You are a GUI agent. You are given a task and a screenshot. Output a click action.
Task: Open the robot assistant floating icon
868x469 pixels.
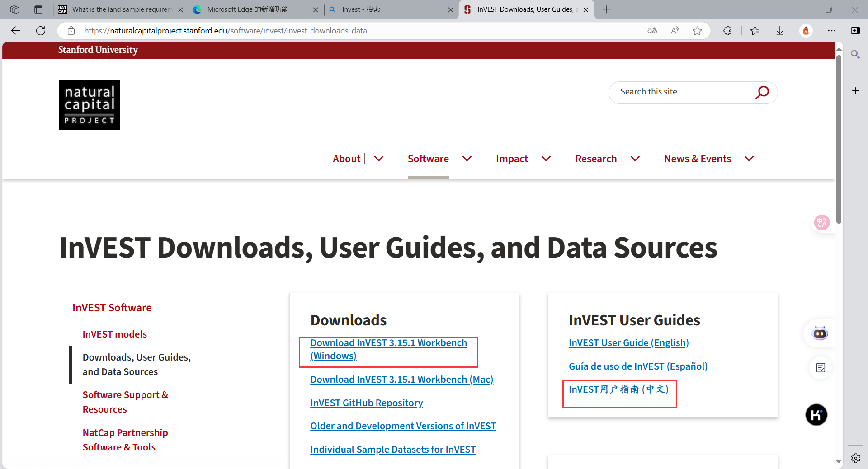click(820, 333)
